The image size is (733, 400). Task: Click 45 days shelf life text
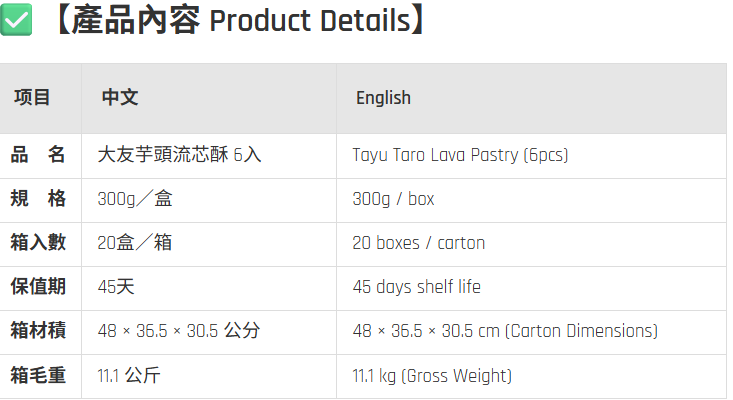coord(417,287)
